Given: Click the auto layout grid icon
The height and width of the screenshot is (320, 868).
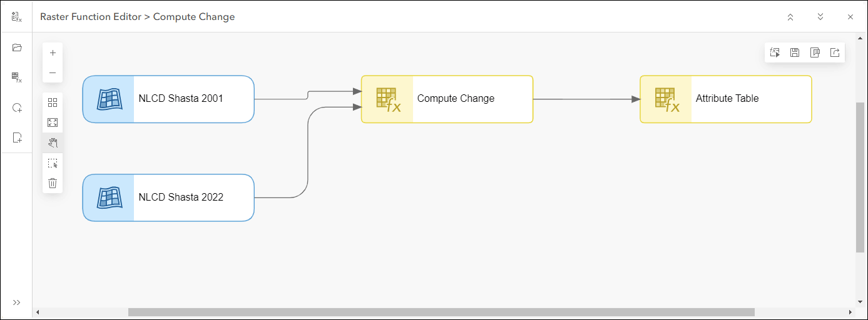Looking at the screenshot, I should point(53,102).
